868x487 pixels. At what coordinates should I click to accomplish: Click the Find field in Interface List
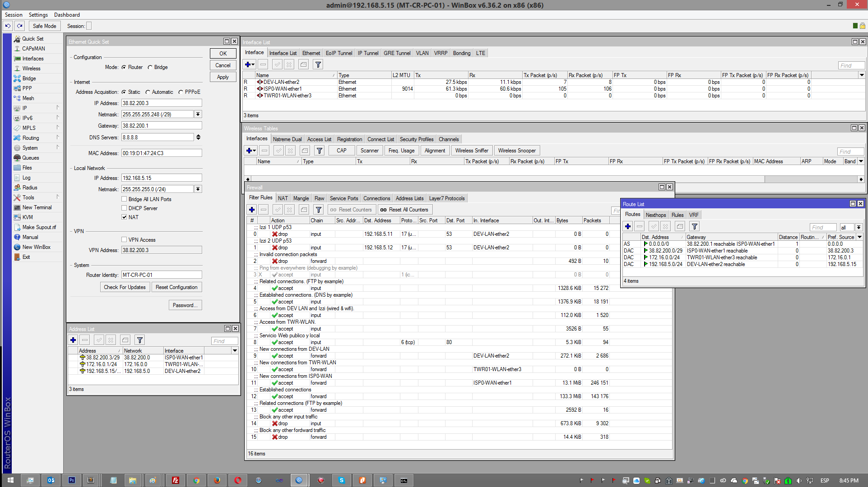[851, 65]
